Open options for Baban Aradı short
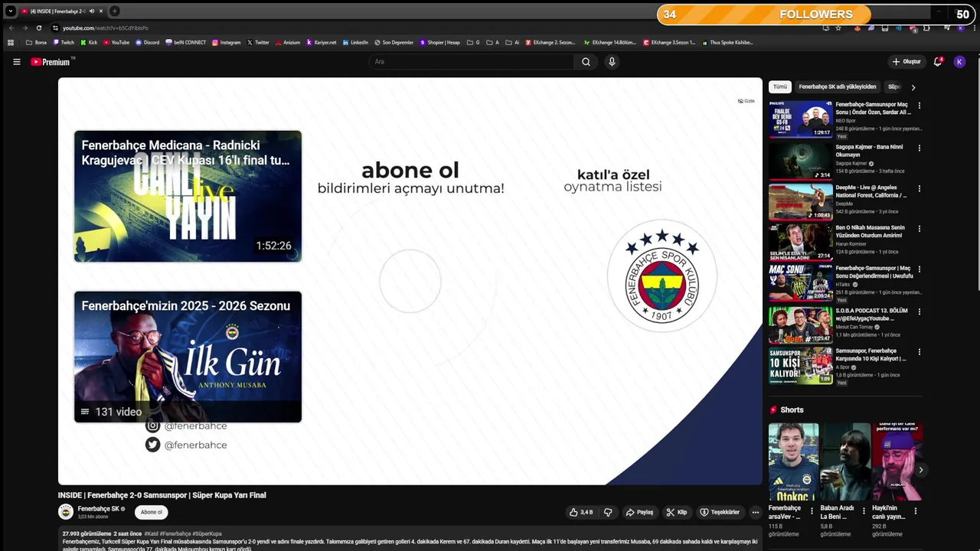The height and width of the screenshot is (551, 980). 864,510
